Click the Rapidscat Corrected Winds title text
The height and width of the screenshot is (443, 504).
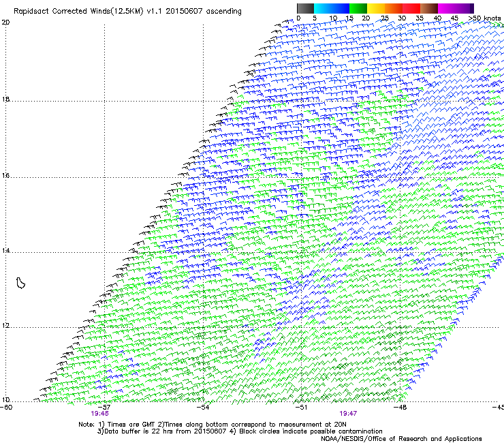click(127, 12)
